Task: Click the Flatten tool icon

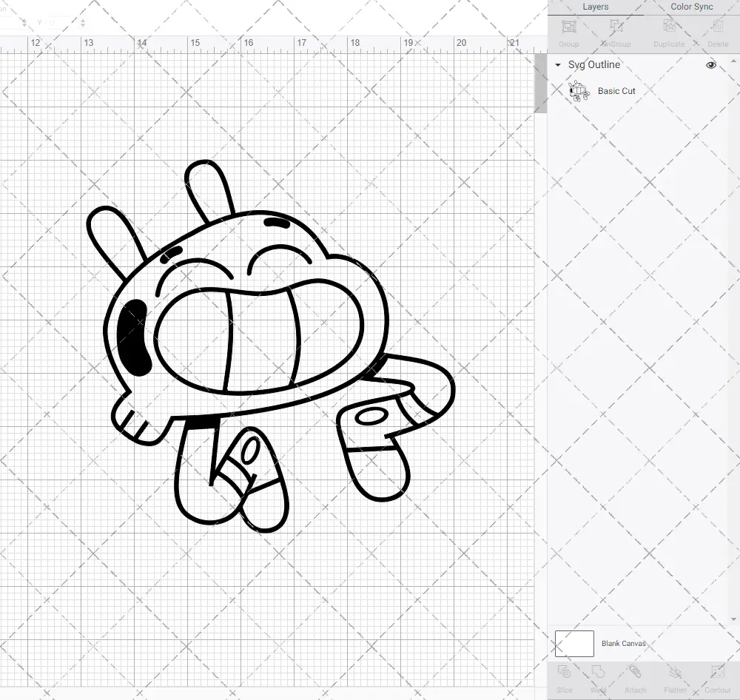Action: pos(675,672)
